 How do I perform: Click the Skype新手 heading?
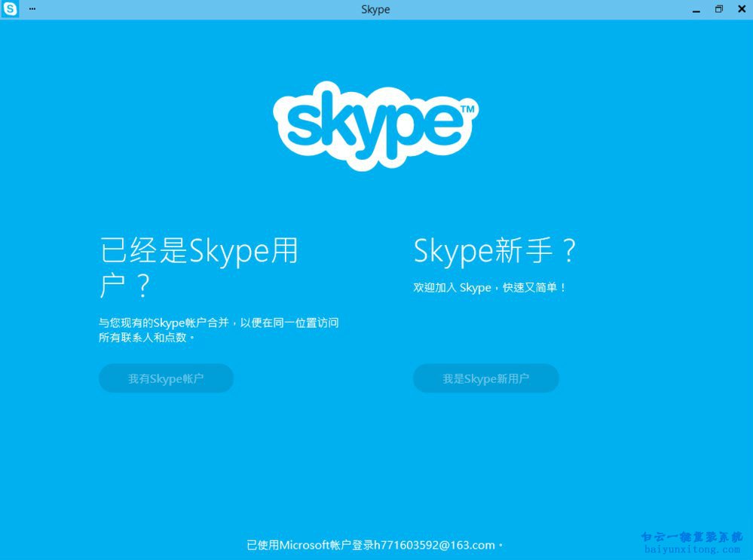coord(495,251)
